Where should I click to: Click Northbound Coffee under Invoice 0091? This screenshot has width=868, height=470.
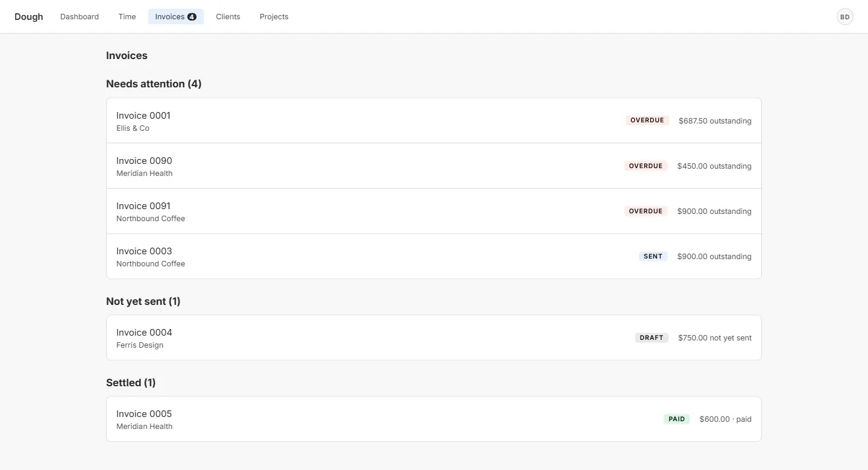(x=151, y=219)
